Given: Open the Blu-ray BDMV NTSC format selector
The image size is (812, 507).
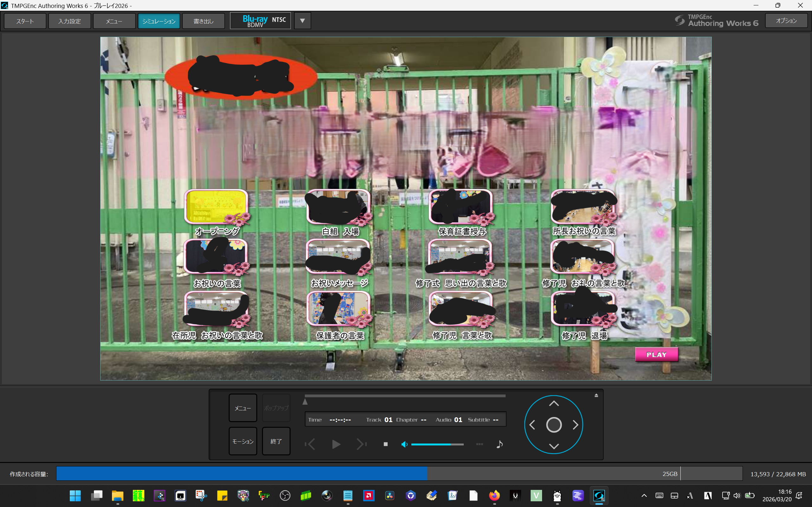Looking at the screenshot, I should coord(260,21).
